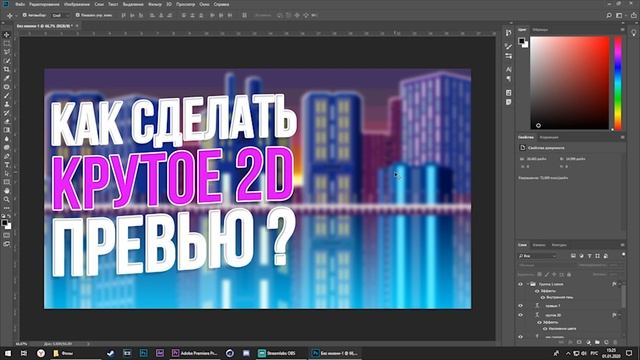640x360 pixels.
Task: Select the Clone Stamp tool
Action: 7,104
